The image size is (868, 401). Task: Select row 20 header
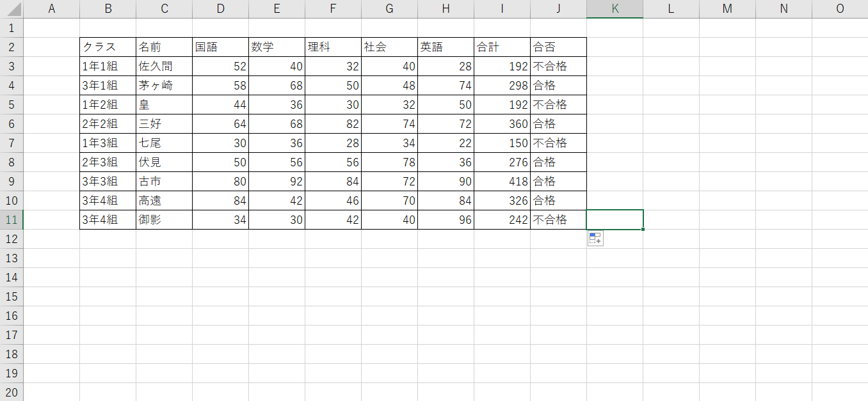coord(12,392)
